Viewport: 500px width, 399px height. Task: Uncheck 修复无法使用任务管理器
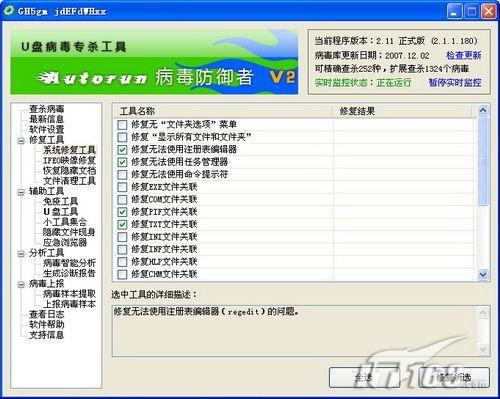tap(122, 162)
